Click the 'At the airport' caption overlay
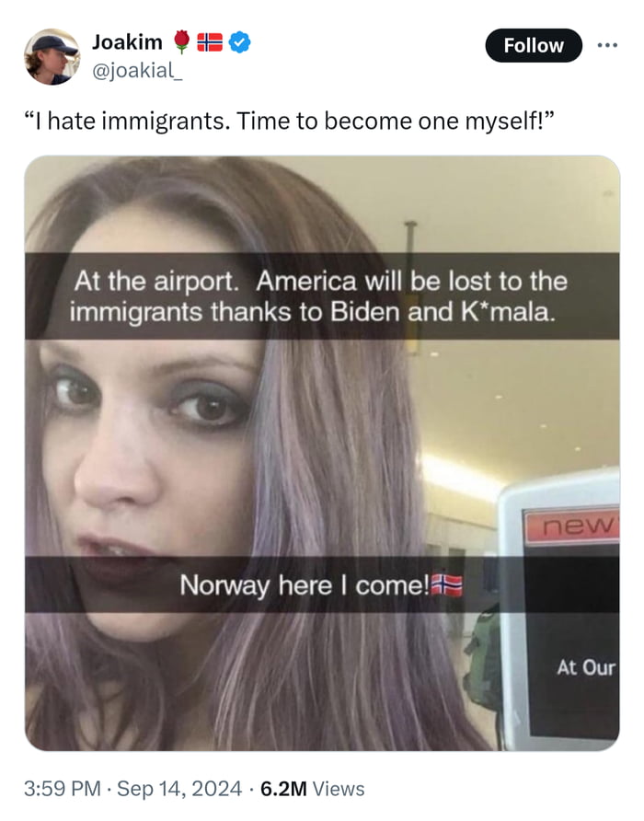This screenshot has height=821, width=644. pos(322,296)
